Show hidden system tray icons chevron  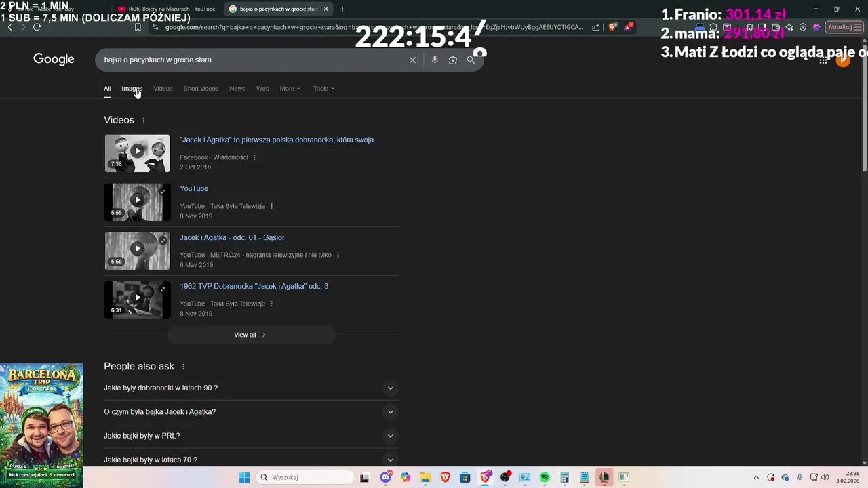click(756, 477)
